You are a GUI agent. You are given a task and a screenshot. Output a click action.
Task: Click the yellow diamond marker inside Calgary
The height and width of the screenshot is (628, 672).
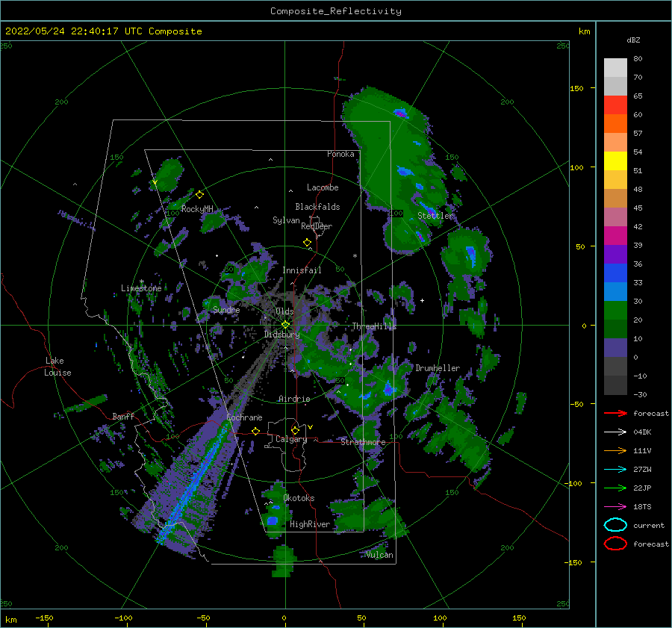[295, 430]
